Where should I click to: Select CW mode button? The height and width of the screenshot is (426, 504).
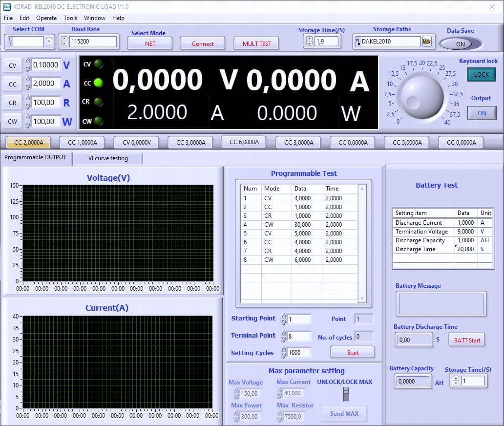tap(12, 121)
